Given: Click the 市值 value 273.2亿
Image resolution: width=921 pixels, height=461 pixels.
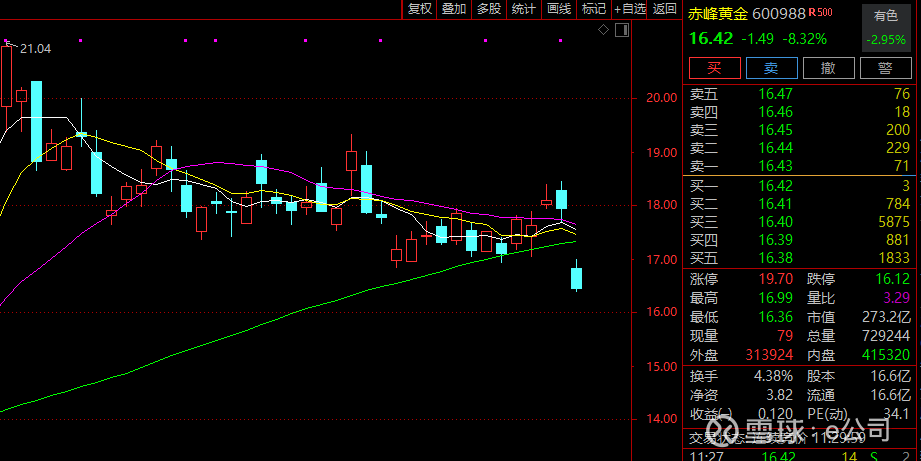Looking at the screenshot, I should click(x=886, y=317).
